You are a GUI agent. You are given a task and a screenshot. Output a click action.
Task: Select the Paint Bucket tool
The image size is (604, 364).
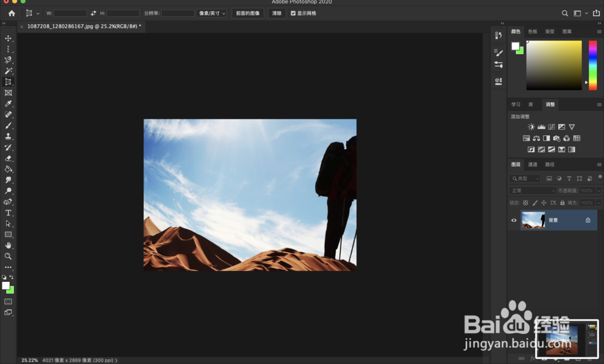pyautogui.click(x=8, y=169)
